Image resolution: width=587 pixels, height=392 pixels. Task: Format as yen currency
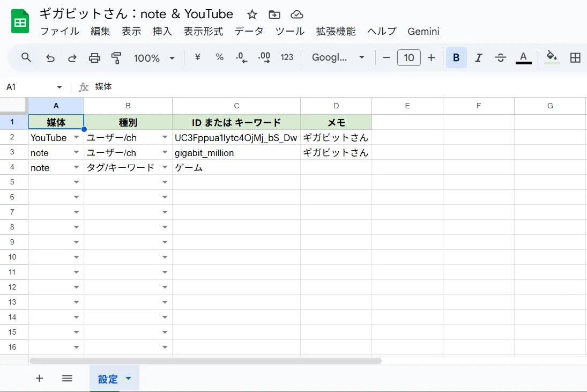197,57
